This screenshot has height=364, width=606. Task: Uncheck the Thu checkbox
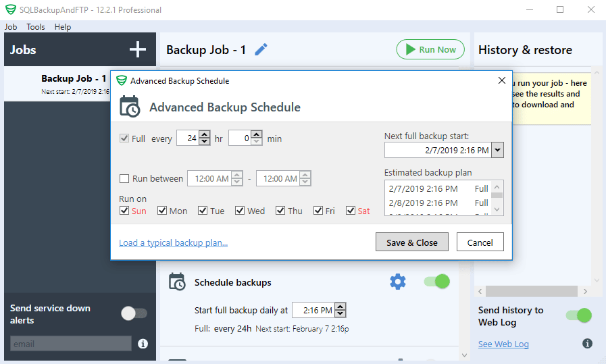280,211
